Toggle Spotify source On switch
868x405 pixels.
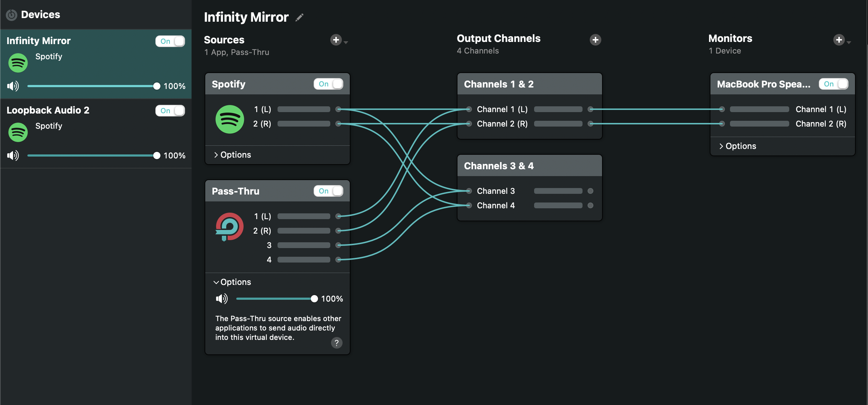pos(328,84)
